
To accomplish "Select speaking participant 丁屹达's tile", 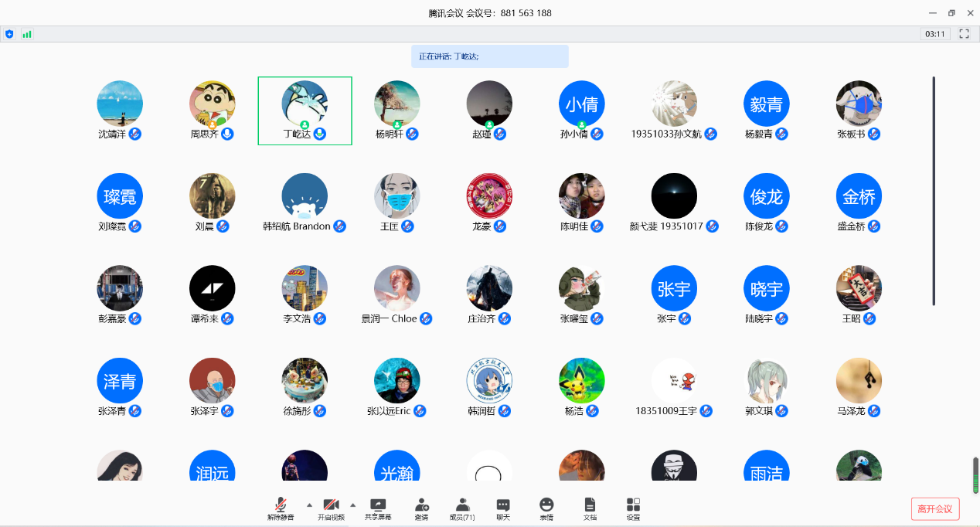I will pyautogui.click(x=305, y=110).
